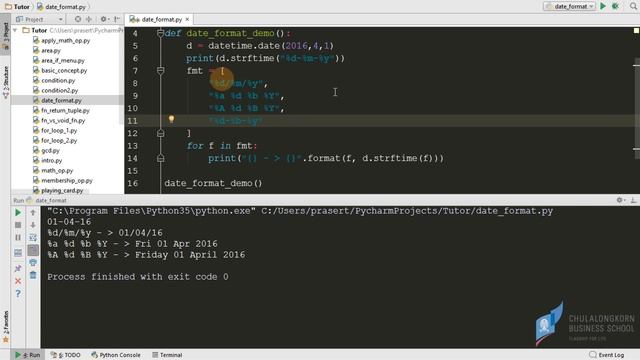Open Favorites side tool window tab

pyautogui.click(x=5, y=327)
